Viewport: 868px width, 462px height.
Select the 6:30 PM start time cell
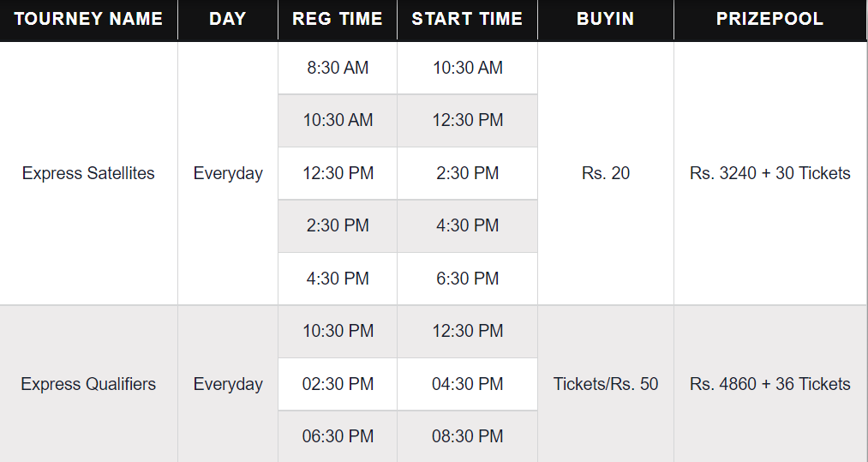click(x=467, y=279)
